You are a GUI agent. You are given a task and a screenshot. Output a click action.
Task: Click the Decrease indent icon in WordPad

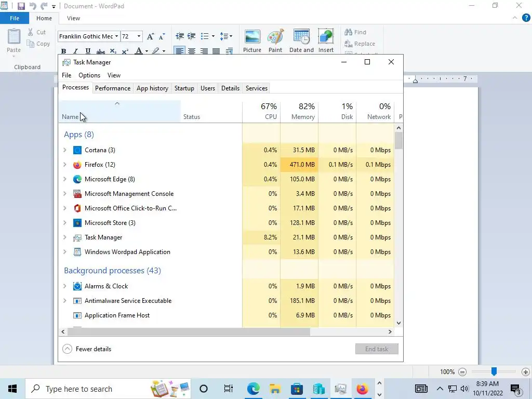180,36
